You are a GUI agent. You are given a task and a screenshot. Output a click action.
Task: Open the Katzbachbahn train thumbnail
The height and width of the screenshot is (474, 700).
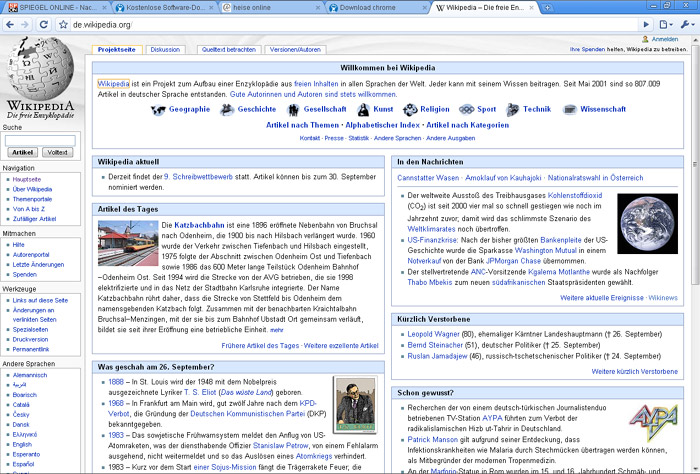(x=128, y=243)
